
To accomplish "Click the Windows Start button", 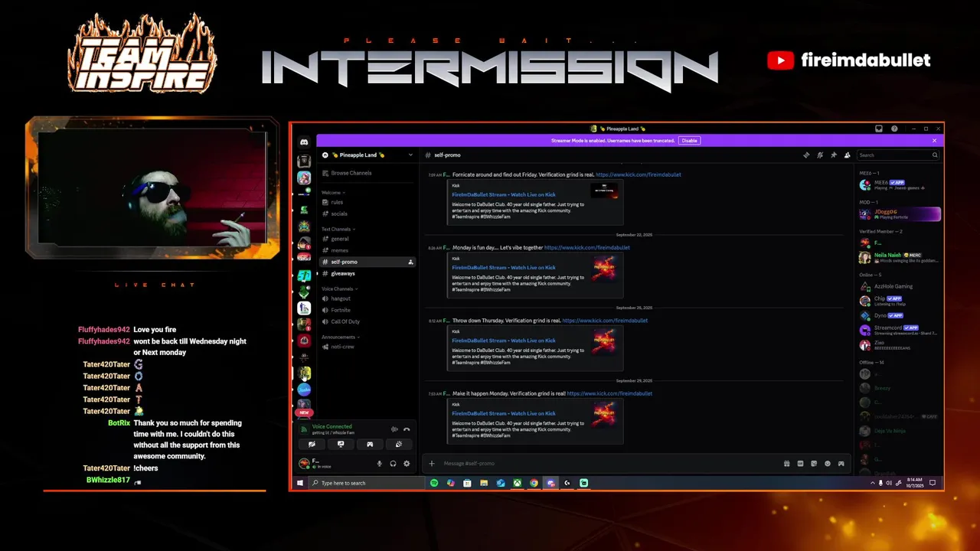I will (x=301, y=483).
